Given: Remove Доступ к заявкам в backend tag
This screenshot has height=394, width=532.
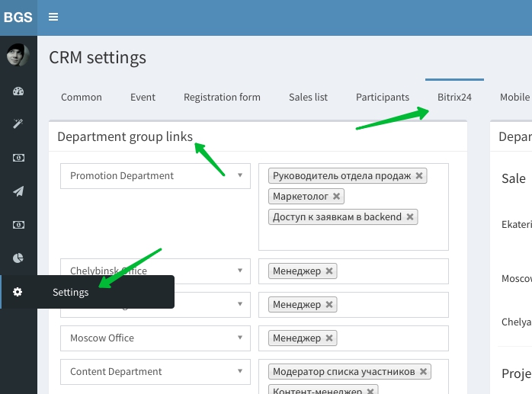Looking at the screenshot, I should pos(410,217).
